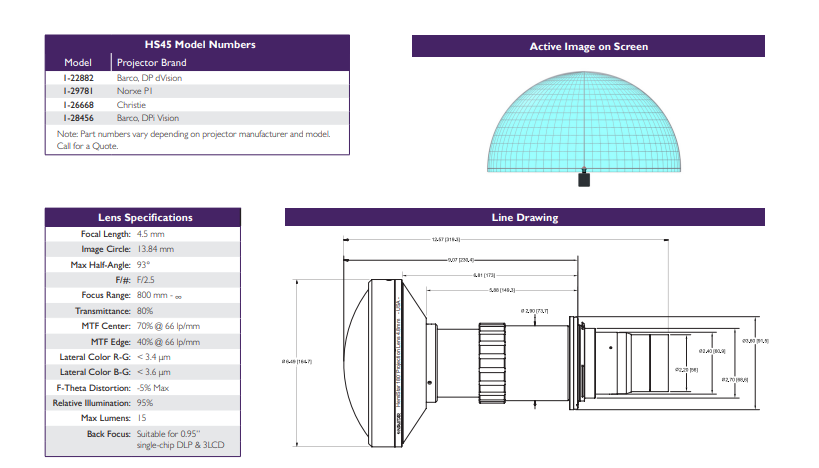
Task: Click the Lens Specifications heading
Action: [145, 218]
